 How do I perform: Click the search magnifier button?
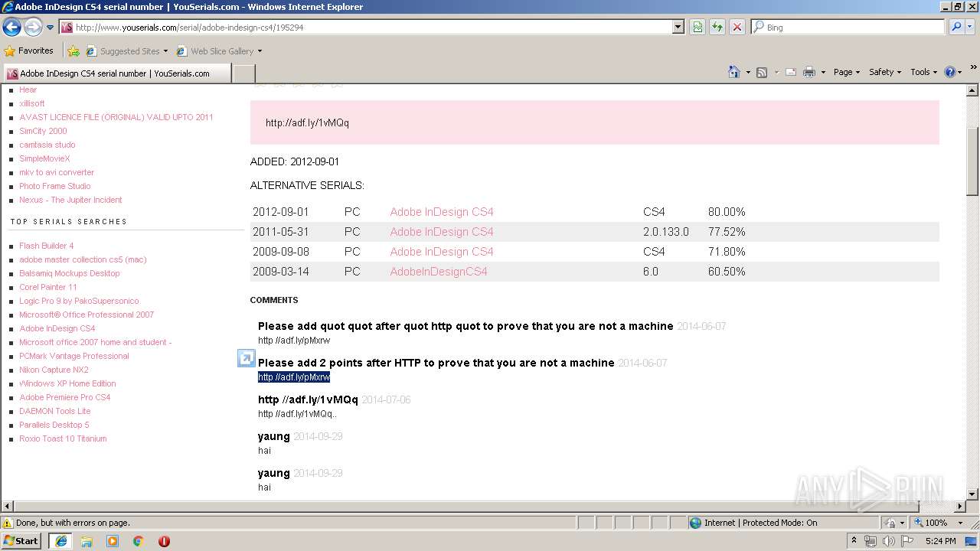point(955,27)
